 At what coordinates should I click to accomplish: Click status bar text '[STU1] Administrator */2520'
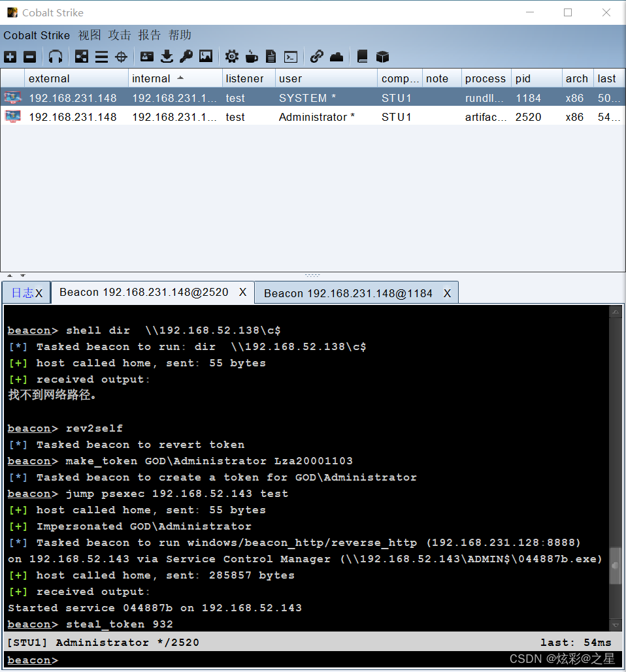pyautogui.click(x=103, y=643)
